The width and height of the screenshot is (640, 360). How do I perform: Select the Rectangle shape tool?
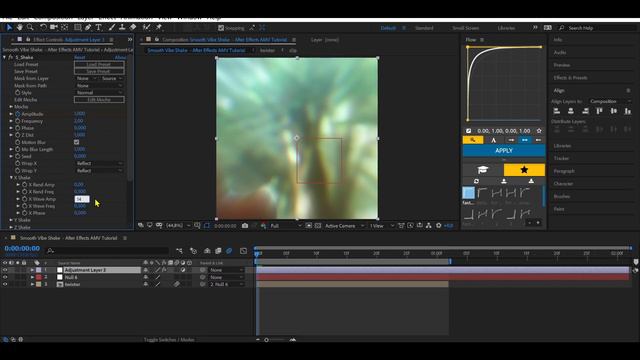click(x=78, y=27)
